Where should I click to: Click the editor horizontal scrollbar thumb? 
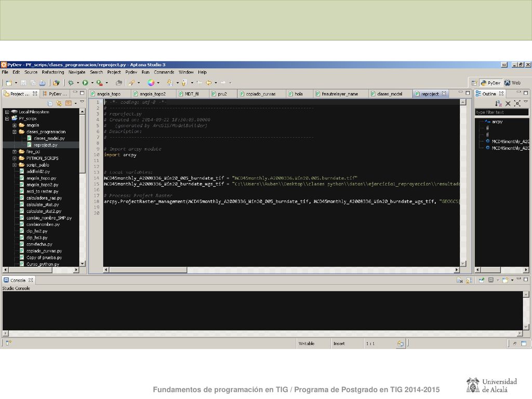pyautogui.click(x=148, y=270)
